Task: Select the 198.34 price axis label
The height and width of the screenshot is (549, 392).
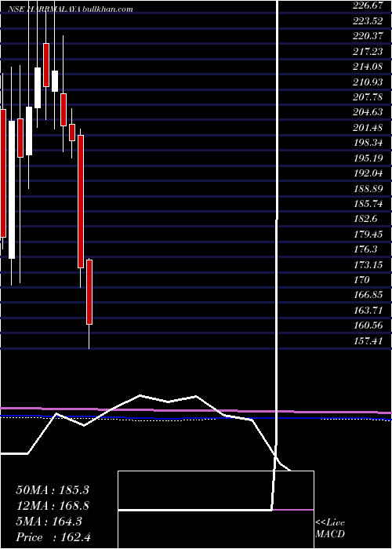Action: [x=368, y=143]
